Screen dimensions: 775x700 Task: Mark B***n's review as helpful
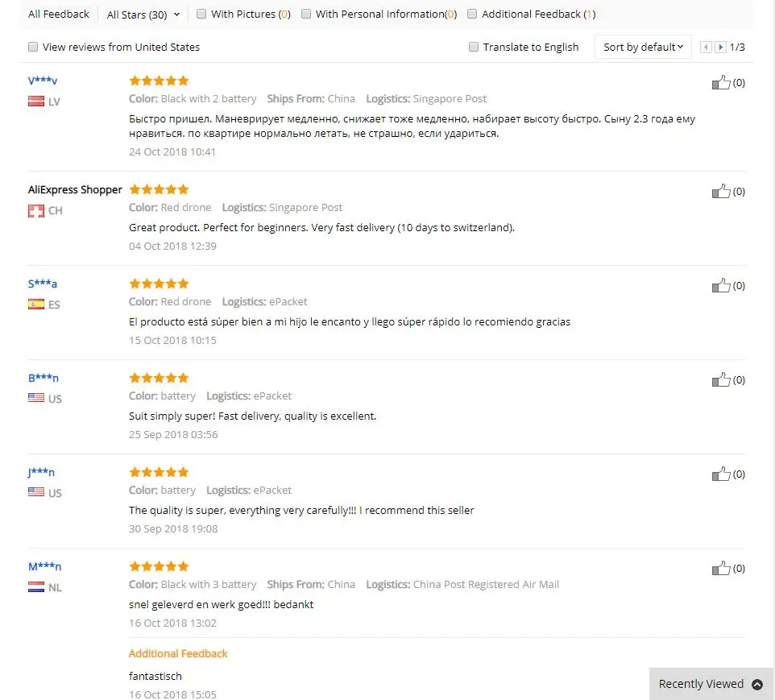coord(721,380)
